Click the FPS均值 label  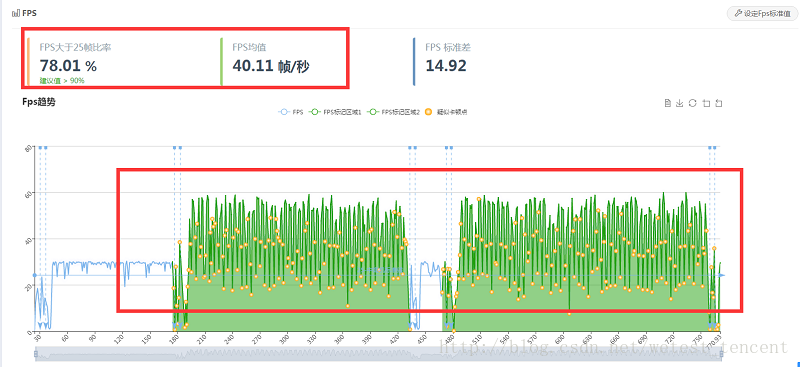click(249, 47)
